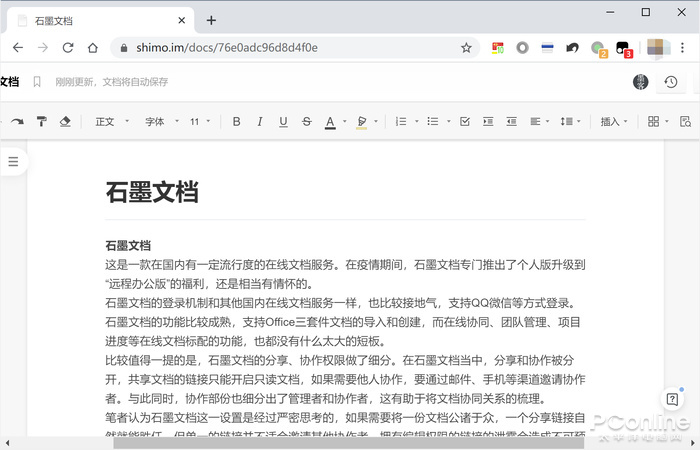Bookmark the document with the flag icon
Screen dimensions: 700x450
pyautogui.click(x=37, y=82)
